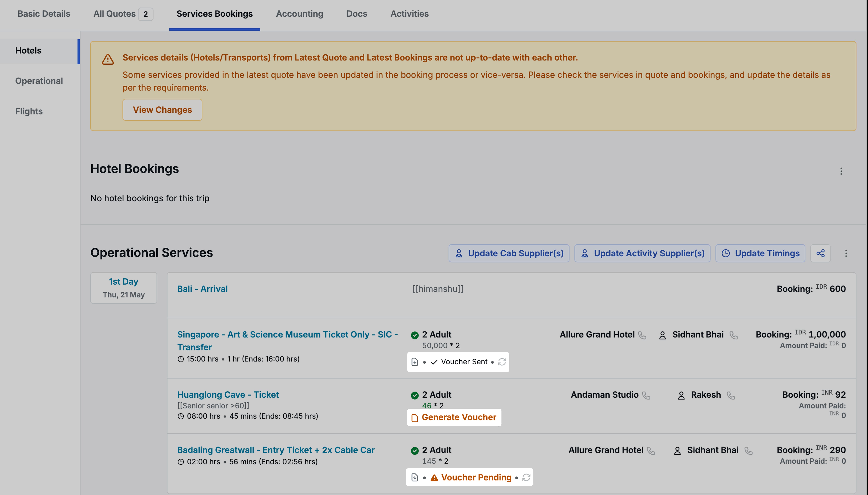Click clock icon beside 02:00 hrs

pos(181,462)
